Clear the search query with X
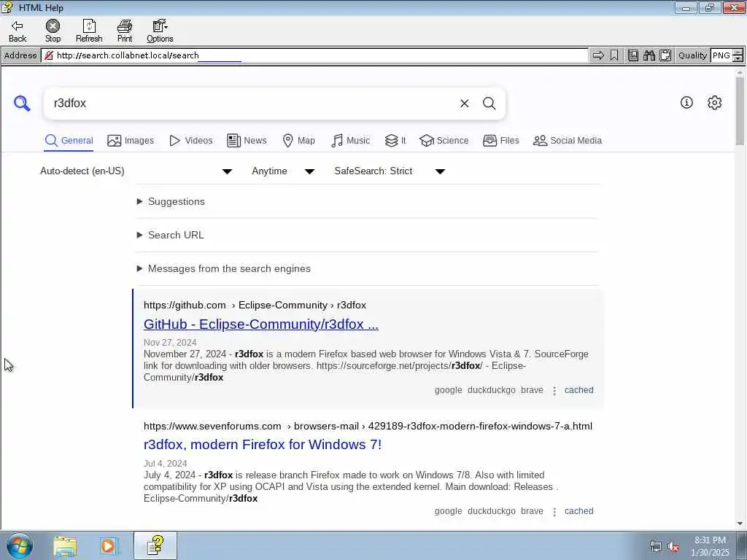 click(x=465, y=104)
